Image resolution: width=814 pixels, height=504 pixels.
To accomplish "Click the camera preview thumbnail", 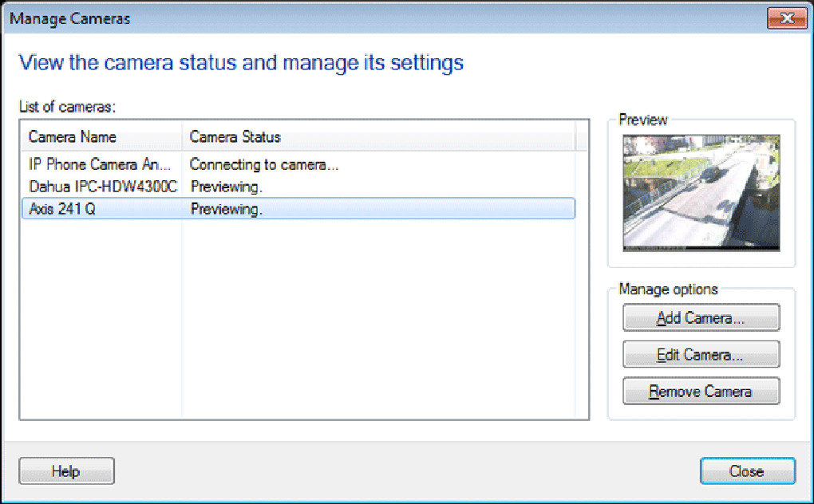I will click(701, 193).
